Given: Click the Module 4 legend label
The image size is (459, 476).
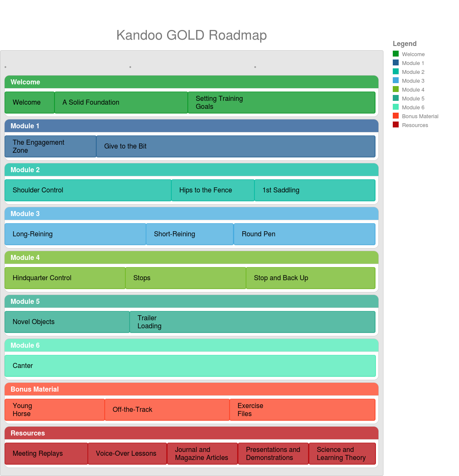Looking at the screenshot, I should (x=413, y=89).
